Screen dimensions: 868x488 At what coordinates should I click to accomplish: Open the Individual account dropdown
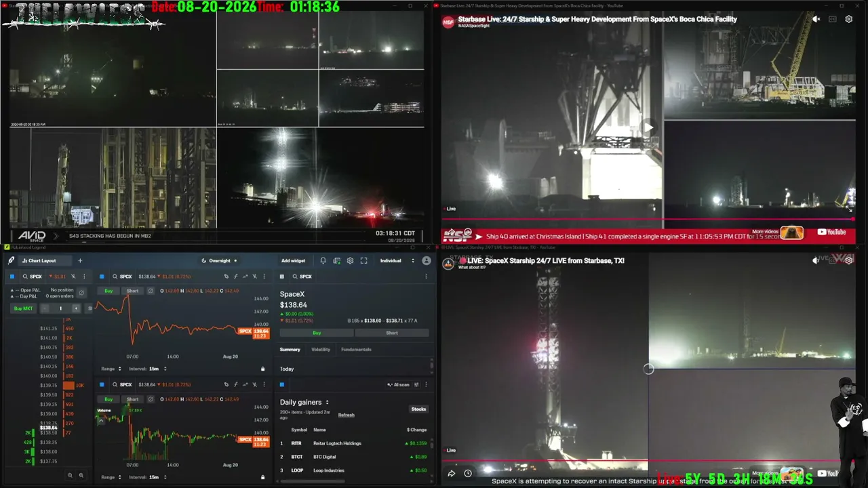click(397, 261)
